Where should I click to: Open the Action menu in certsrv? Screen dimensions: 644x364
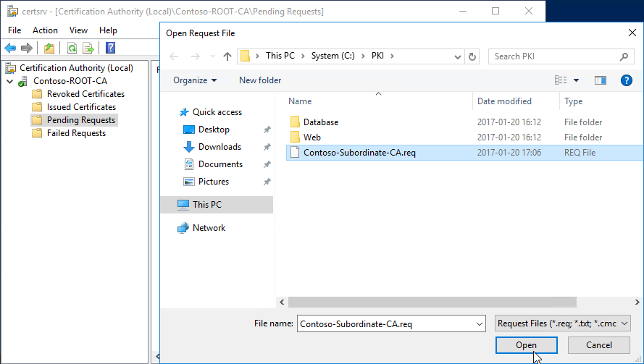[45, 30]
